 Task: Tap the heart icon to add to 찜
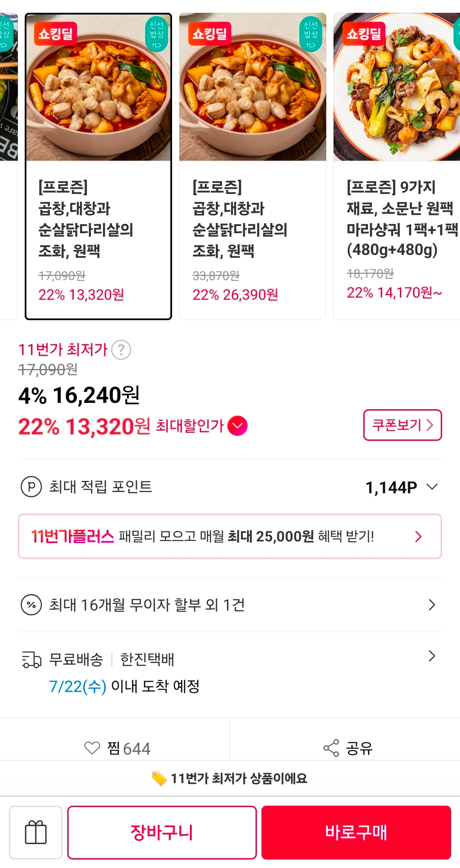[92, 748]
